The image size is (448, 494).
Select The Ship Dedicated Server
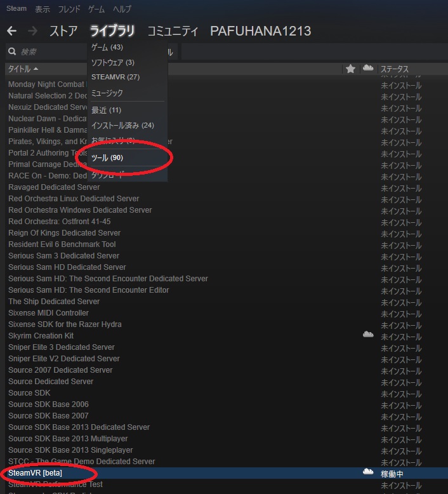coord(54,302)
